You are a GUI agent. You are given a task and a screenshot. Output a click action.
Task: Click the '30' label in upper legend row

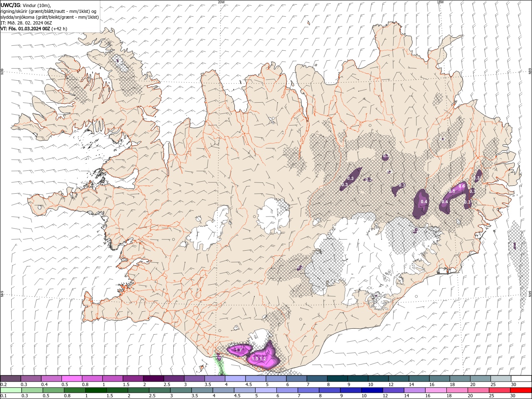[x=514, y=384]
